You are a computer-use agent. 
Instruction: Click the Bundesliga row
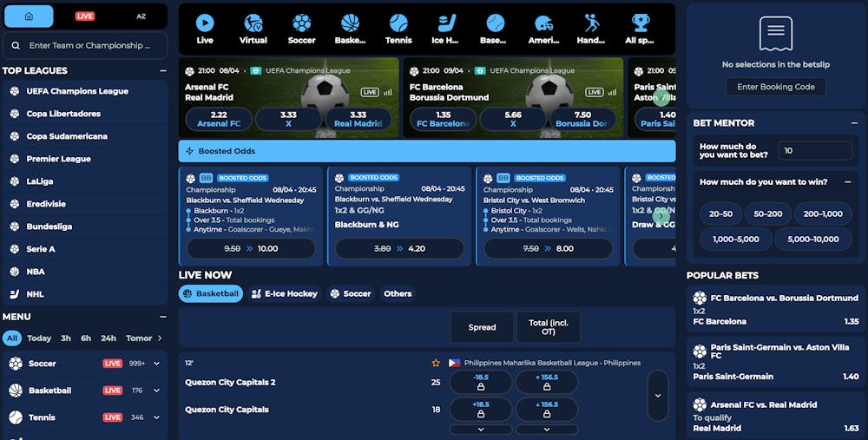point(85,227)
